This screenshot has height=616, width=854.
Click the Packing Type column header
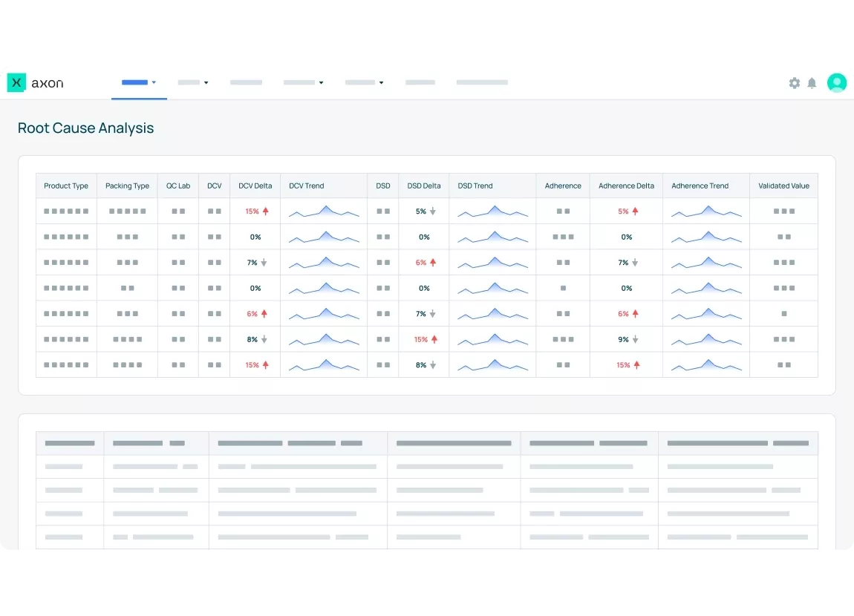point(127,186)
